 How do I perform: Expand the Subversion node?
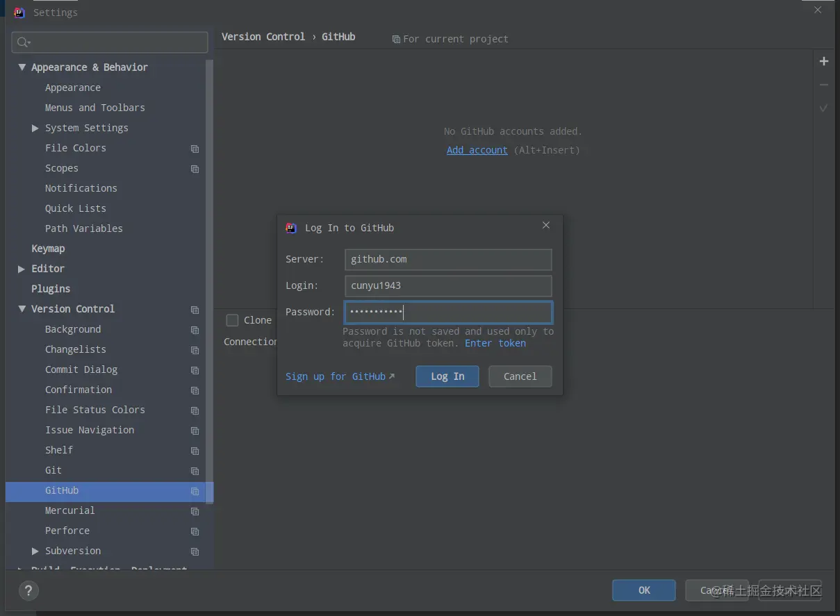click(35, 551)
